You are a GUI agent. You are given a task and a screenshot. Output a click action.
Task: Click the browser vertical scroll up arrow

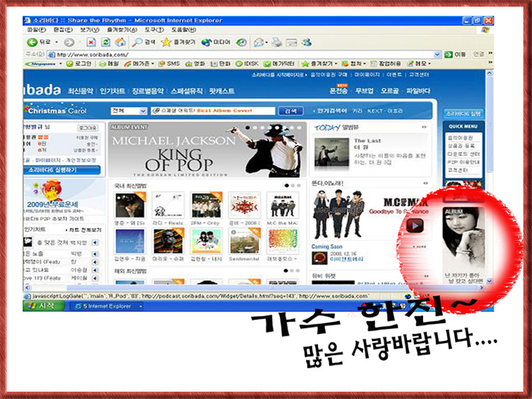click(489, 73)
